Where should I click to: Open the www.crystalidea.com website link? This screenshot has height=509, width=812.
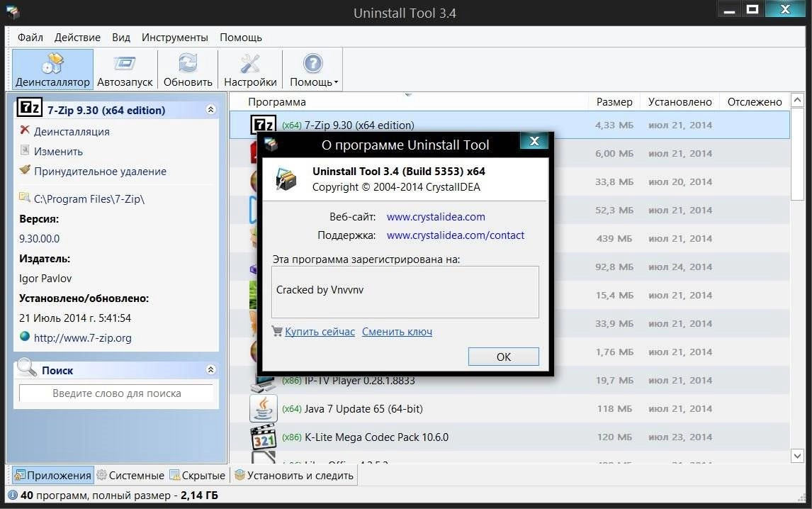[436, 217]
